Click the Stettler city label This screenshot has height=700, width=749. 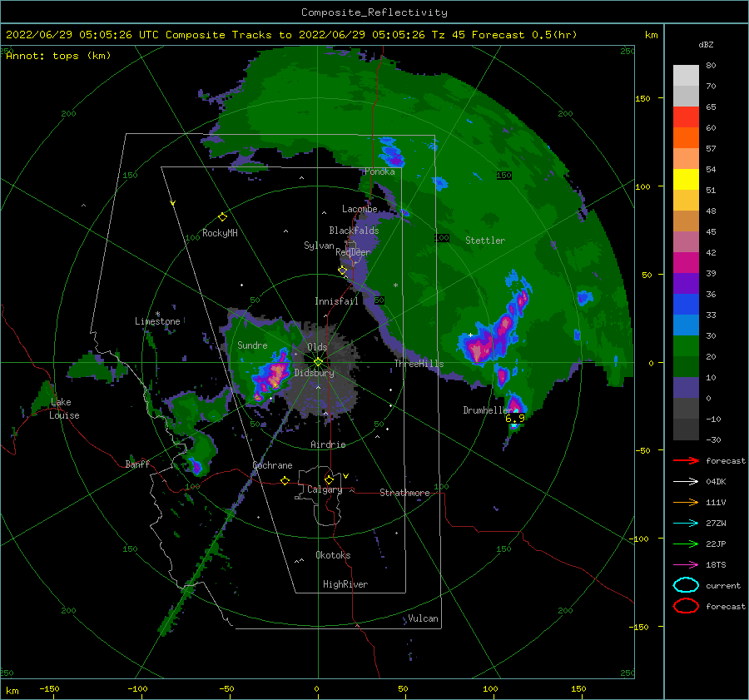(485, 241)
